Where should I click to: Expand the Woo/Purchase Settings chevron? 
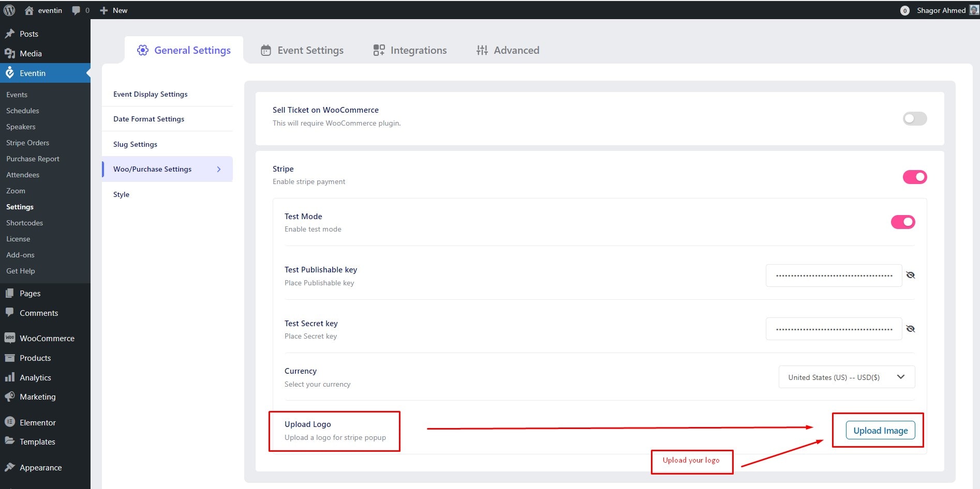pyautogui.click(x=219, y=169)
